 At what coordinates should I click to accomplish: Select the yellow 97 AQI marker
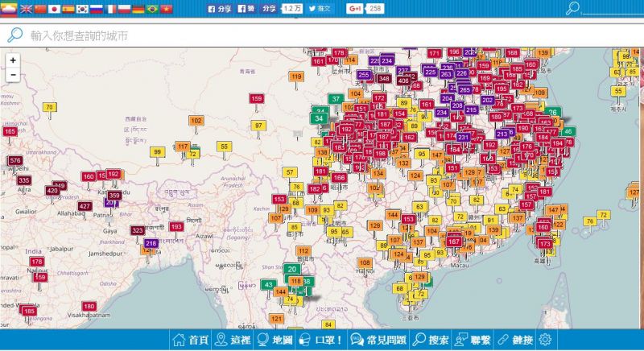click(258, 126)
